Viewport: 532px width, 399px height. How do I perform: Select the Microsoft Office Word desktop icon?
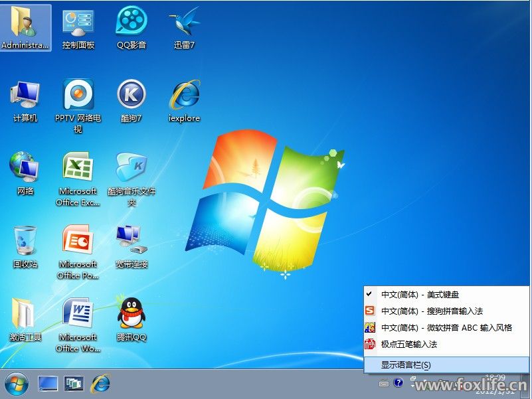78,325
